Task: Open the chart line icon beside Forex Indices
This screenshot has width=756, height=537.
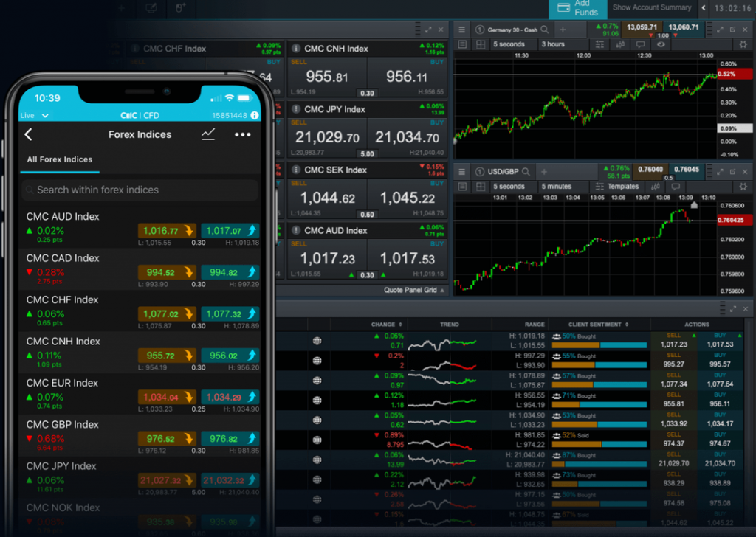Action: tap(208, 134)
